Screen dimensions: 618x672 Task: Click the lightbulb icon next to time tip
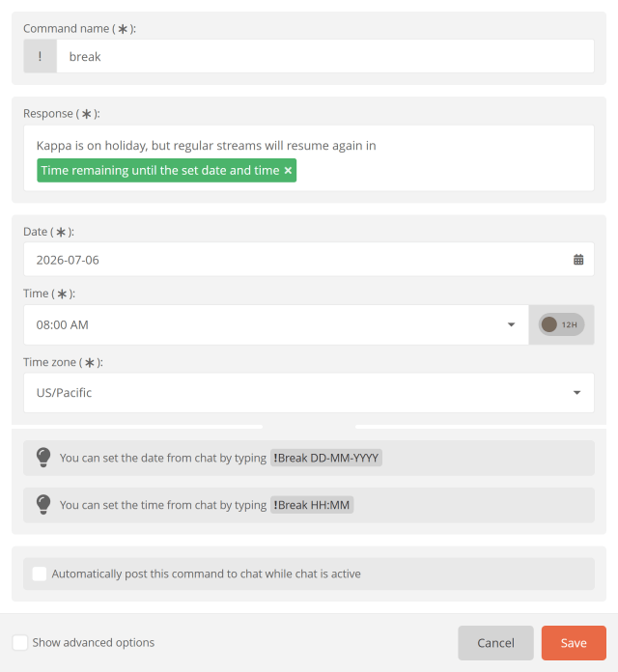[43, 504]
